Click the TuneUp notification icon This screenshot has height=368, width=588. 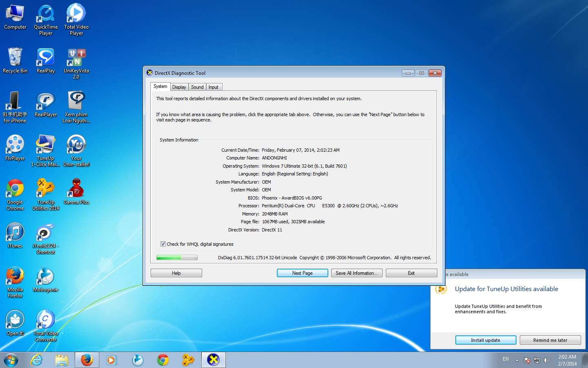point(441,289)
